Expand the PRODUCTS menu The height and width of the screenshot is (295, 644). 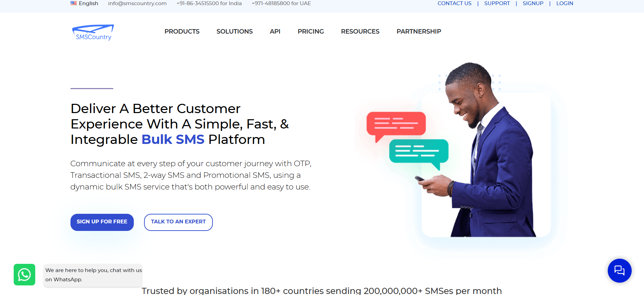(182, 32)
